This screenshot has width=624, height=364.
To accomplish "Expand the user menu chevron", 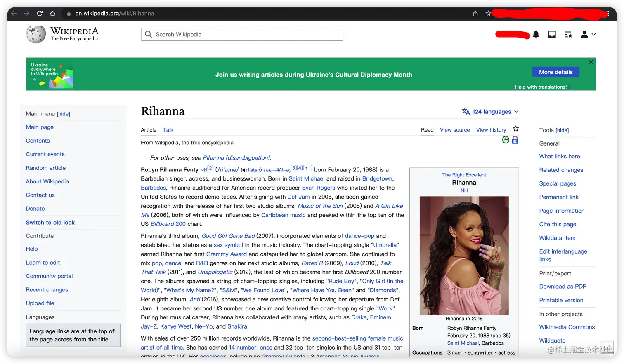I will pyautogui.click(x=593, y=35).
